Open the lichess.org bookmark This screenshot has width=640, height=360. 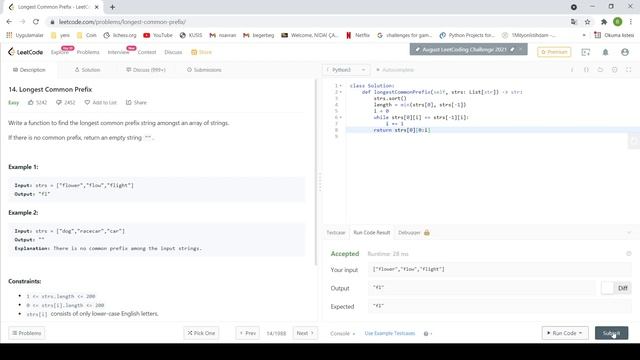click(x=120, y=36)
